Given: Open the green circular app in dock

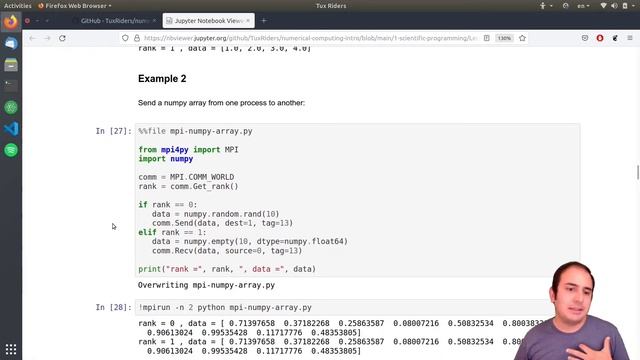Looking at the screenshot, I should click(x=11, y=107).
